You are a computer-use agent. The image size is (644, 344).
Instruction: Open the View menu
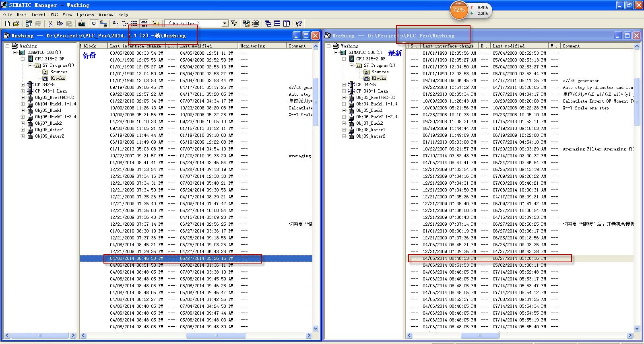click(68, 14)
